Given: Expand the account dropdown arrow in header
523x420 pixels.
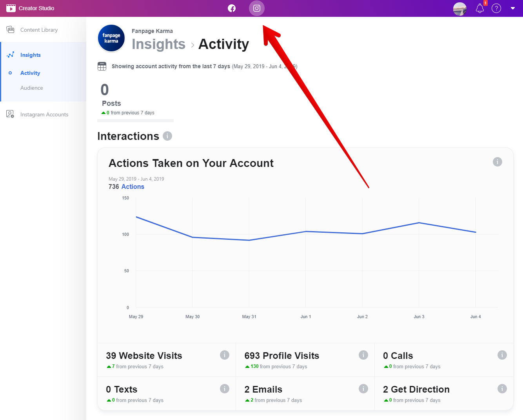Looking at the screenshot, I should click(x=513, y=8).
